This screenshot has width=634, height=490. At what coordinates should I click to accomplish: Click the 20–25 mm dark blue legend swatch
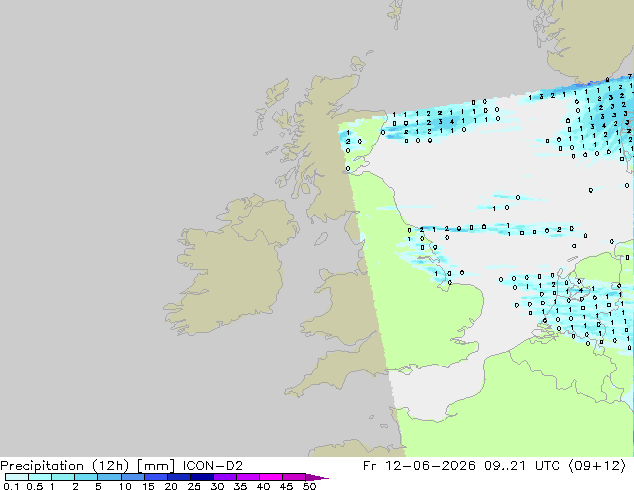pyautogui.click(x=179, y=477)
